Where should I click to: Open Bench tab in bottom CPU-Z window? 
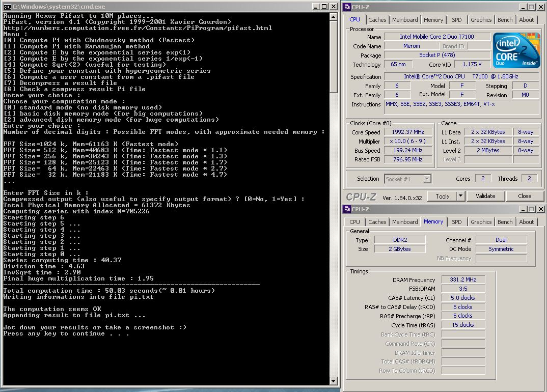[505, 222]
